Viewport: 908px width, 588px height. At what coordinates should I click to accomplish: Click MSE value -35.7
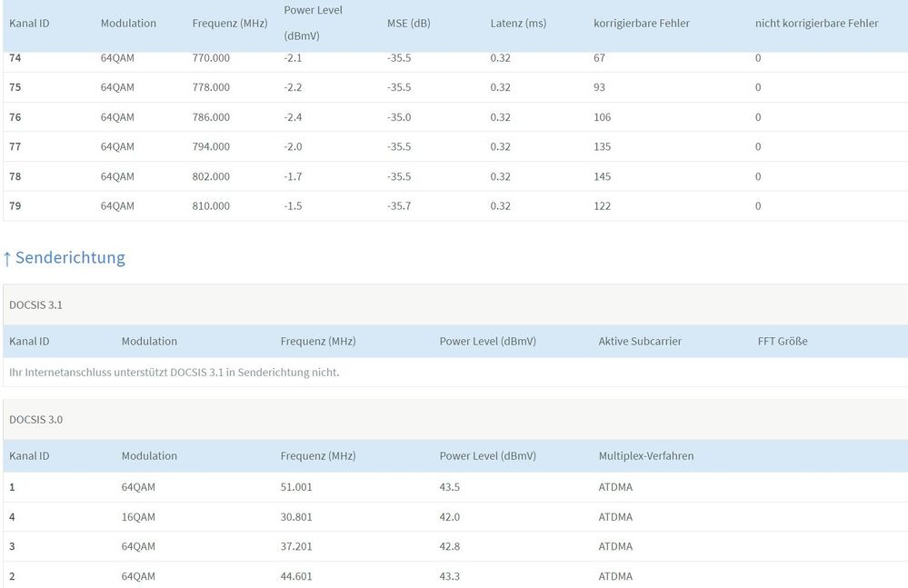click(399, 206)
